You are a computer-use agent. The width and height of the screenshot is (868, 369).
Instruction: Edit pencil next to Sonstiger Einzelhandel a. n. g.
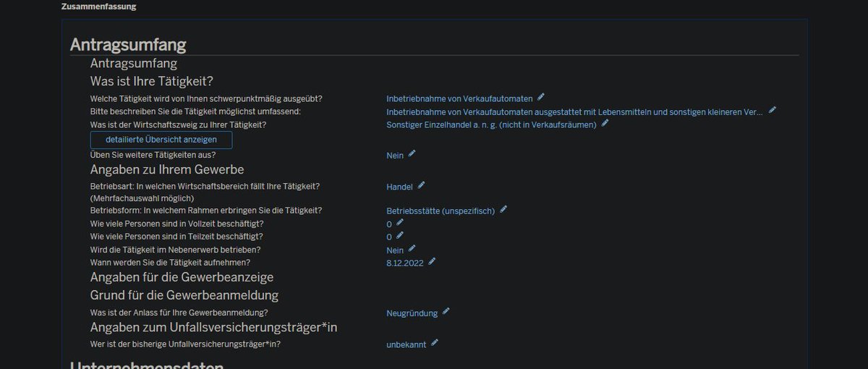coord(605,124)
